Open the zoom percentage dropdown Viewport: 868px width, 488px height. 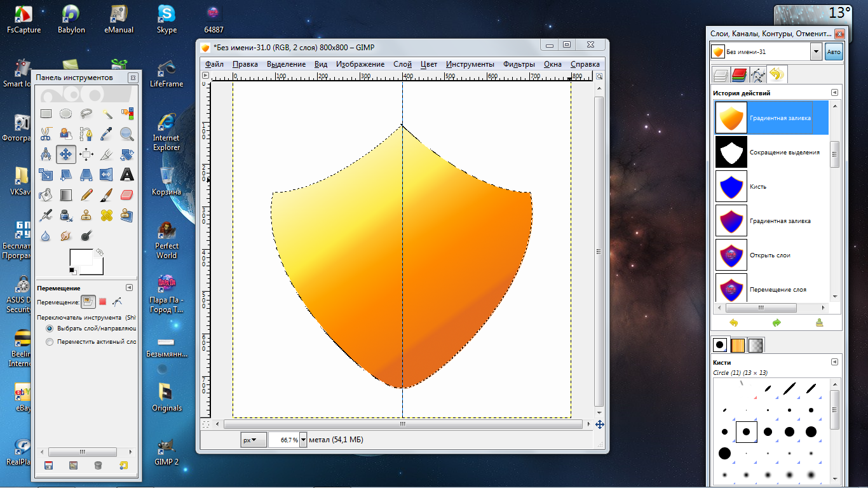[x=303, y=440]
